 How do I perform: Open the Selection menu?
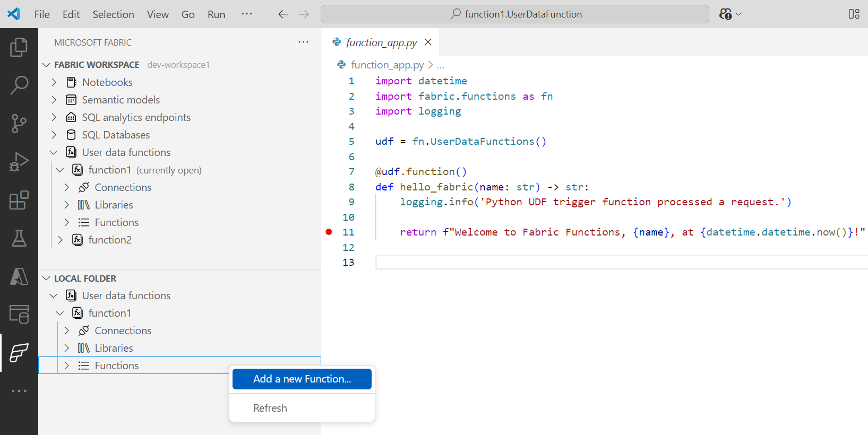coord(113,14)
